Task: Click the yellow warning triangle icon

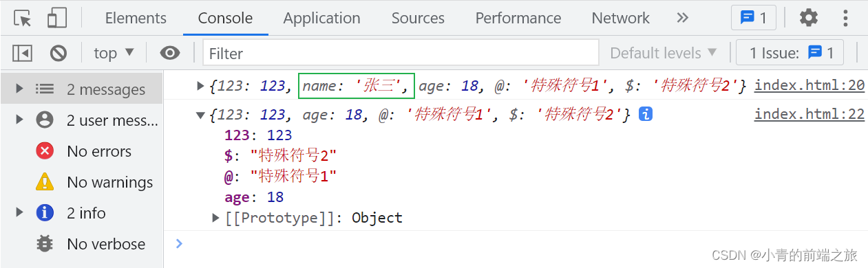Action: [x=45, y=182]
